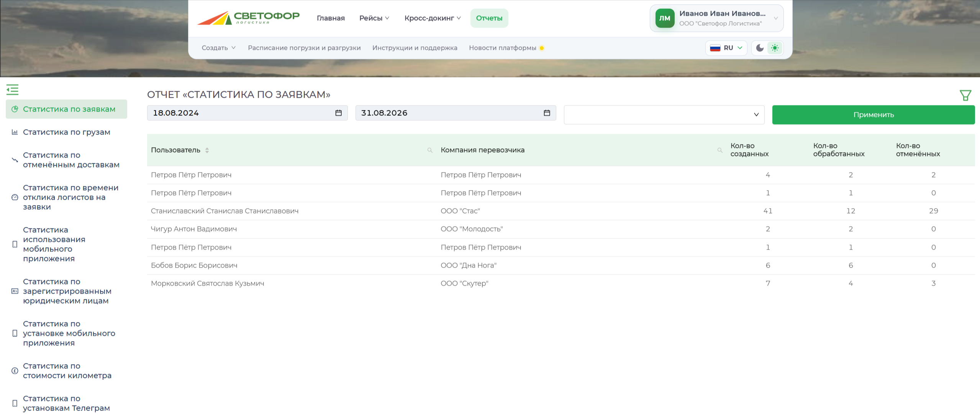This screenshot has width=980, height=419.
Task: Go to Главная menu item
Action: (x=331, y=18)
